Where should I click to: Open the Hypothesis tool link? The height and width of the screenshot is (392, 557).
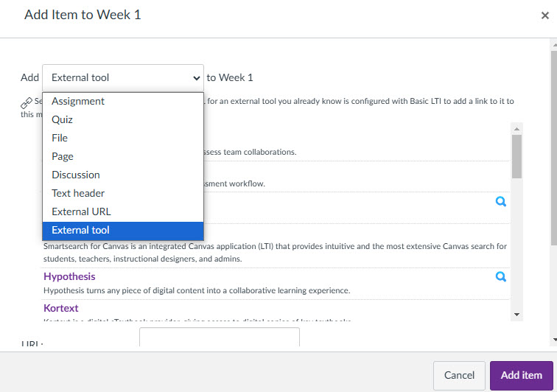click(69, 276)
